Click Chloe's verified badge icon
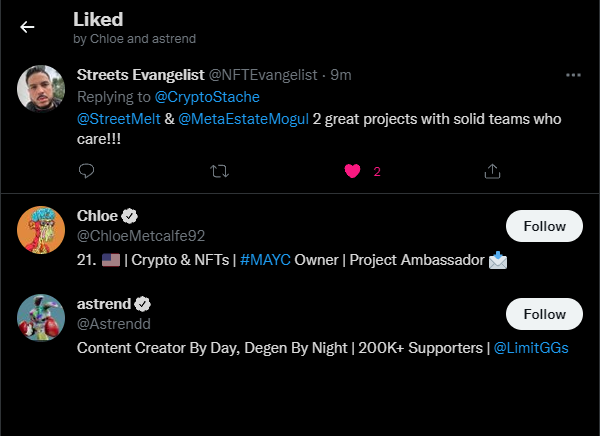The image size is (600, 436). pyautogui.click(x=130, y=216)
